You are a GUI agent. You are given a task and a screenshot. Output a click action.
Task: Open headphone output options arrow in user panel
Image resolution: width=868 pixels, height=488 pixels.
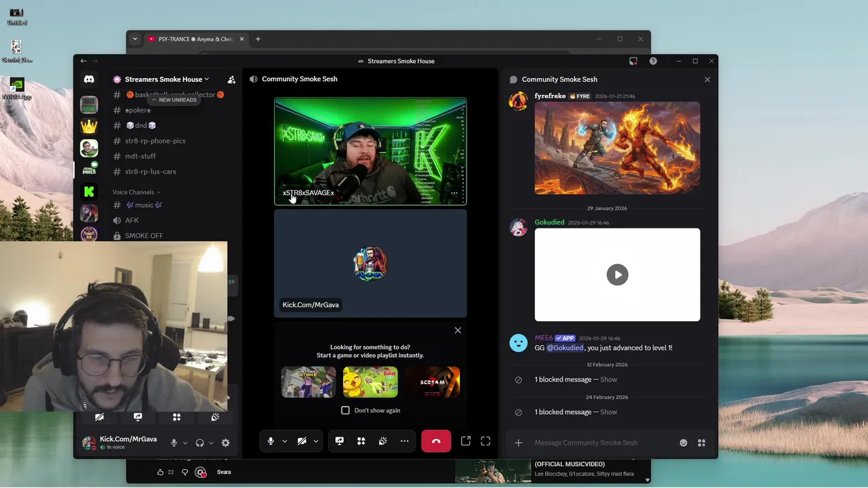(210, 443)
